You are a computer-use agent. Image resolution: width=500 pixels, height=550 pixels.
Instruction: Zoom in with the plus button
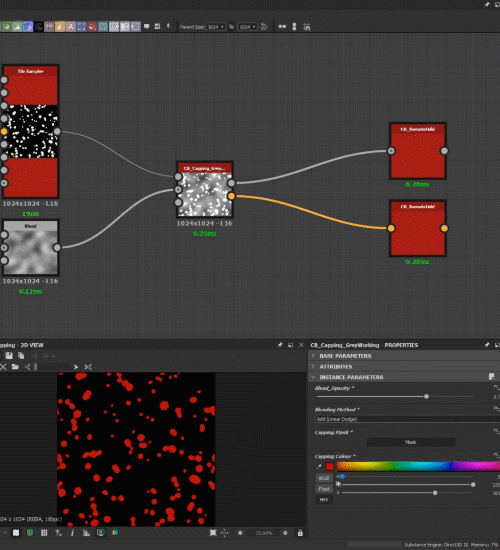285,533
